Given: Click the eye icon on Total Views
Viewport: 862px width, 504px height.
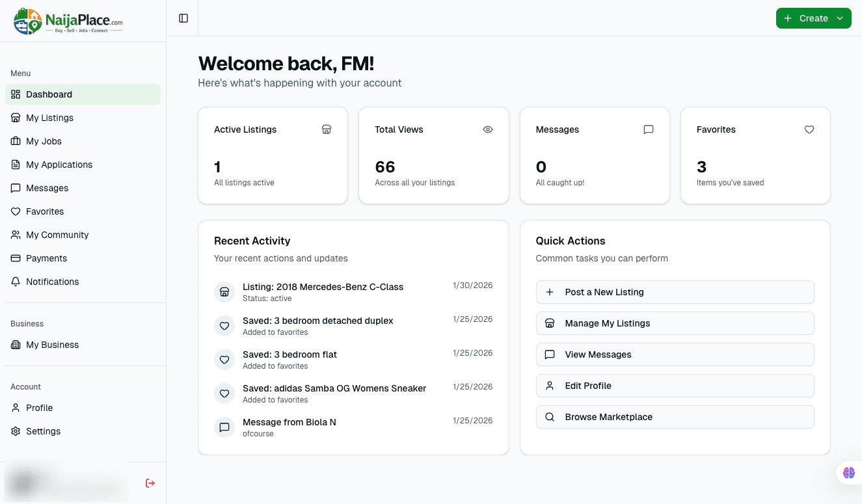Looking at the screenshot, I should click(488, 129).
